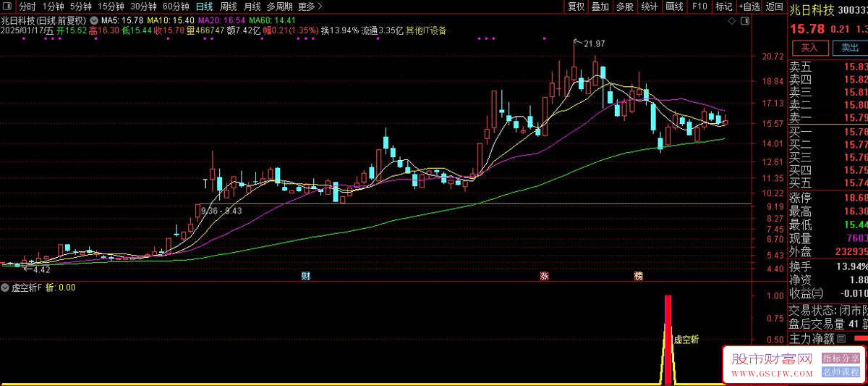Click the 虚空斩 signal label in indicator pane
The width and height of the screenshot is (868, 386).
click(686, 339)
